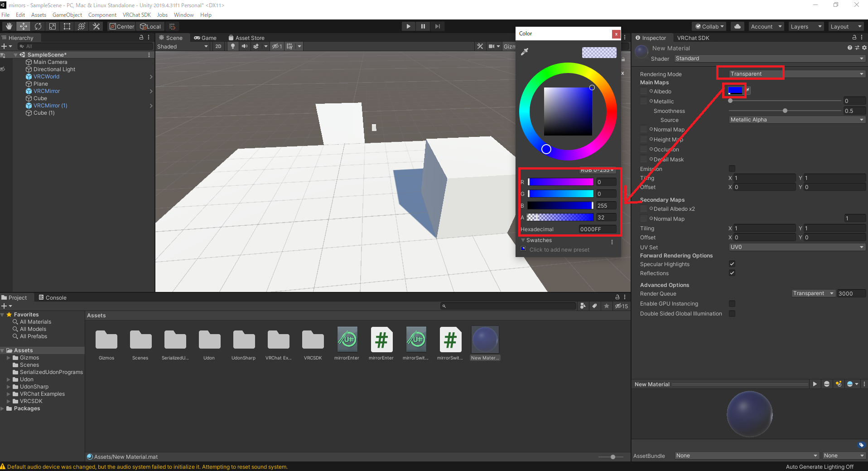Click the alpha (A) channel slider

pyautogui.click(x=560, y=217)
